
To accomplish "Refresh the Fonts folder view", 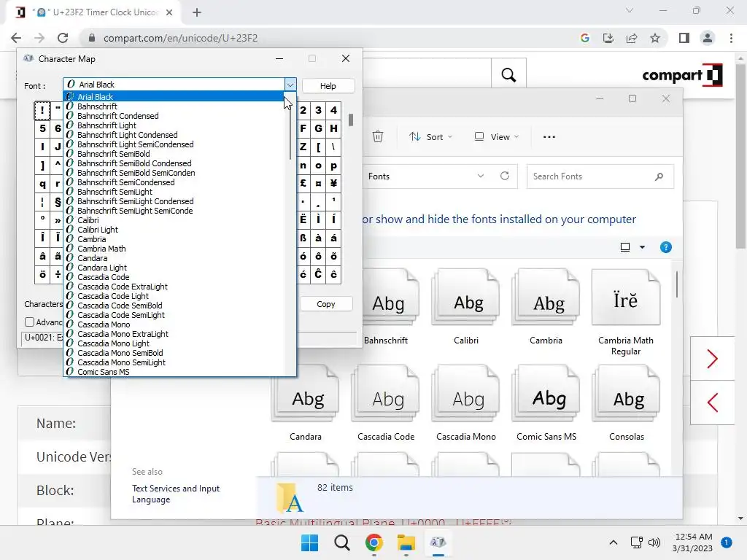I will pos(505,176).
